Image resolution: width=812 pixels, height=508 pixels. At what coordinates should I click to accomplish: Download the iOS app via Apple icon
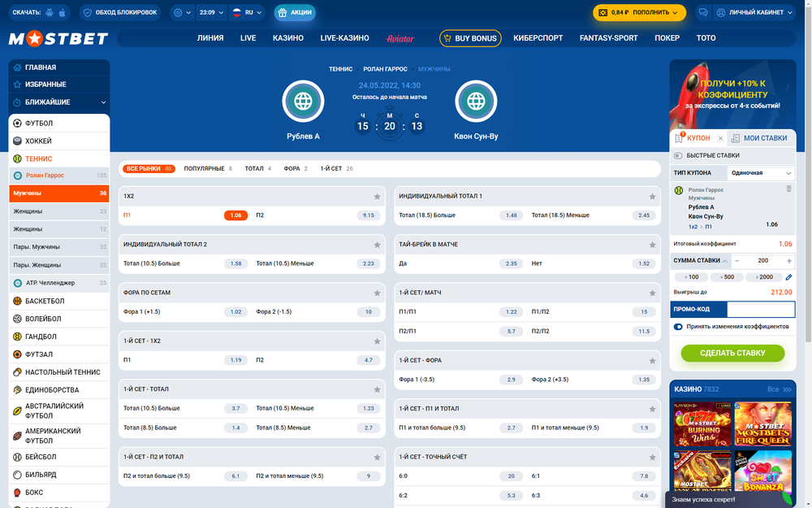63,12
